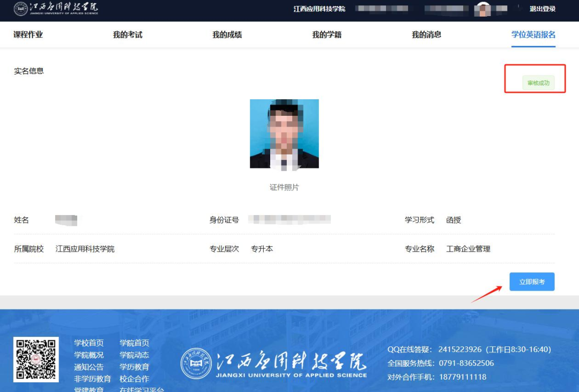Open the 我的学籍 tab
The image size is (579, 392).
click(327, 34)
